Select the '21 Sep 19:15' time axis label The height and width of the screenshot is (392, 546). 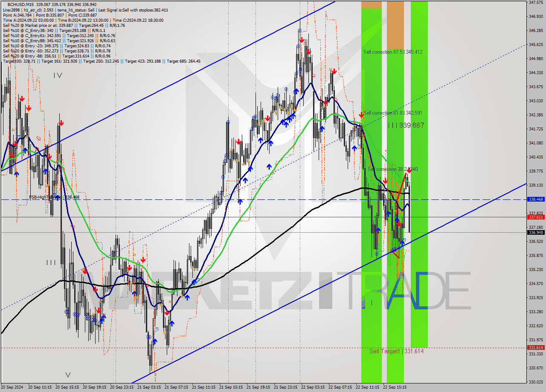coord(259,388)
